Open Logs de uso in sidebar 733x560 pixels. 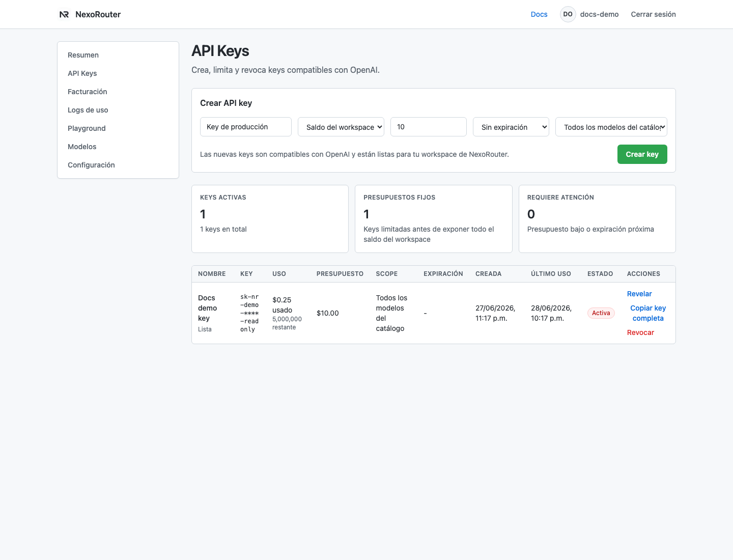tap(118, 110)
